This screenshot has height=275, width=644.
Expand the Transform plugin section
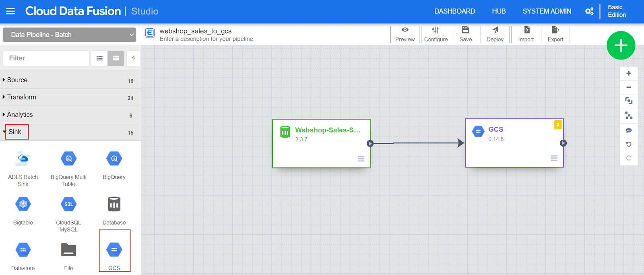[x=70, y=97]
